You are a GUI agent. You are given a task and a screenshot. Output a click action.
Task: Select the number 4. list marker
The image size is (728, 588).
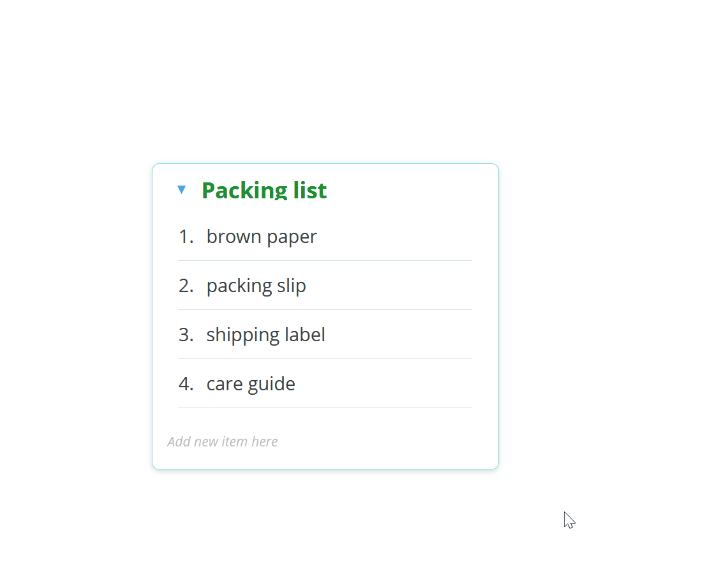tap(186, 385)
